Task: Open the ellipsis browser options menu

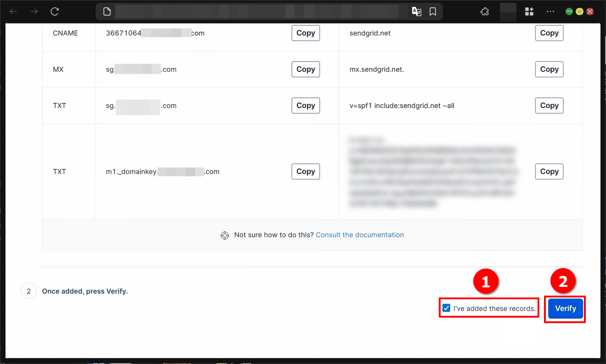Action: click(550, 11)
